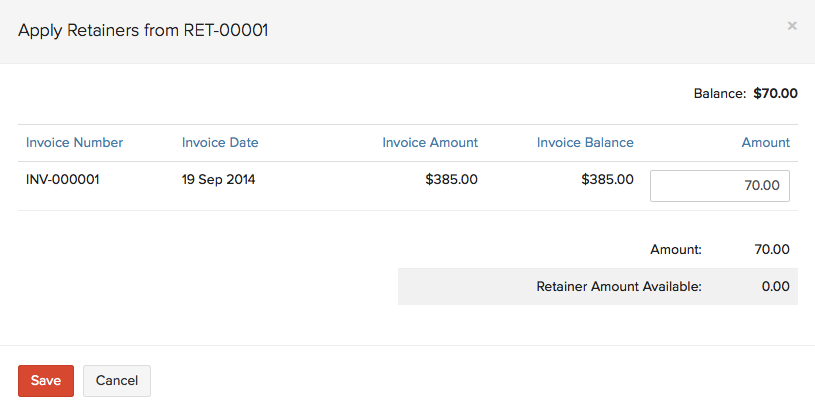Click the bold $70.00 balance value
This screenshot has width=815, height=412.
pos(775,94)
